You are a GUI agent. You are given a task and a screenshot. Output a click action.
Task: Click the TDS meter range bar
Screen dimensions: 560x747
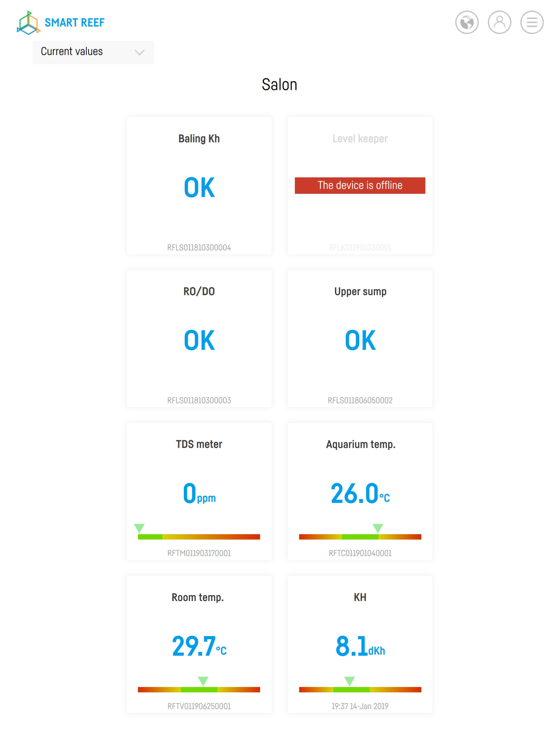pyautogui.click(x=199, y=537)
